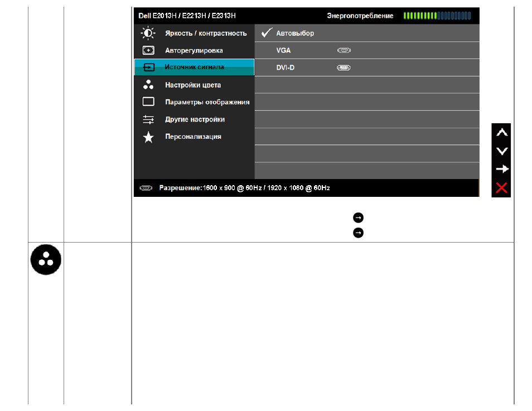The image size is (532, 411).
Task: Click the three-dot color settings icon in the OSD menu
Action: point(148,85)
